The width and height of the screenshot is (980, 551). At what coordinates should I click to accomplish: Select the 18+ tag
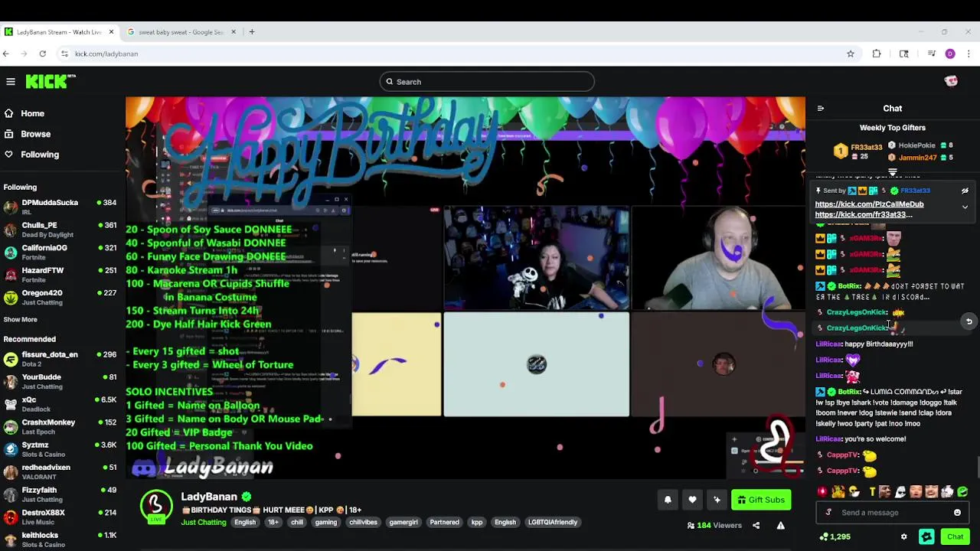tap(273, 523)
